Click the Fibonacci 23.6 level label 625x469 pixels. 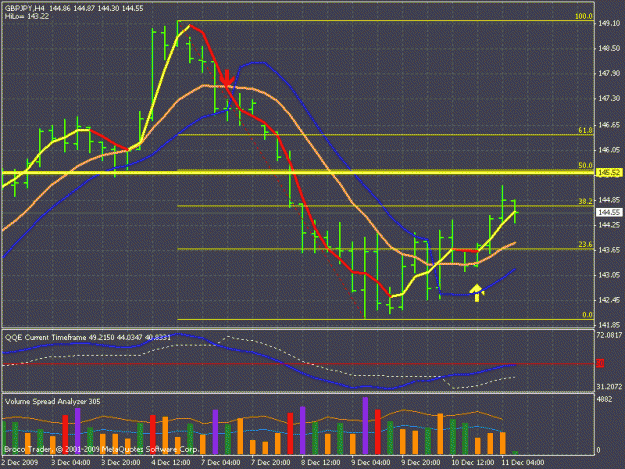(586, 244)
